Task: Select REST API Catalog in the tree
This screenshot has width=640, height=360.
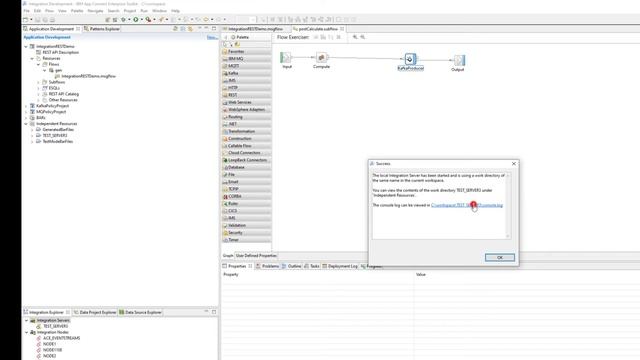Action: tap(60, 94)
